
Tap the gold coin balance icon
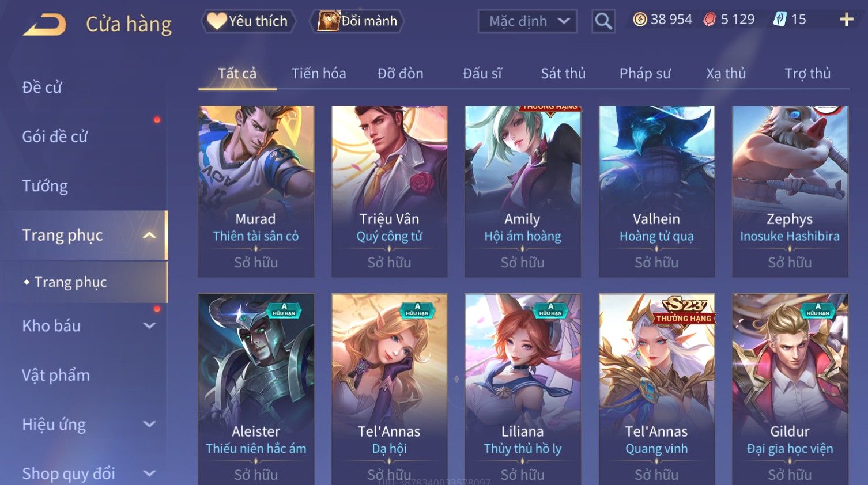point(640,20)
